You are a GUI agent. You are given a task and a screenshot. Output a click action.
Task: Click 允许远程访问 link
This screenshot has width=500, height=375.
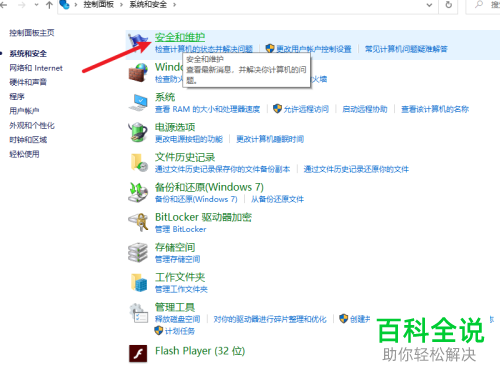(x=306, y=109)
